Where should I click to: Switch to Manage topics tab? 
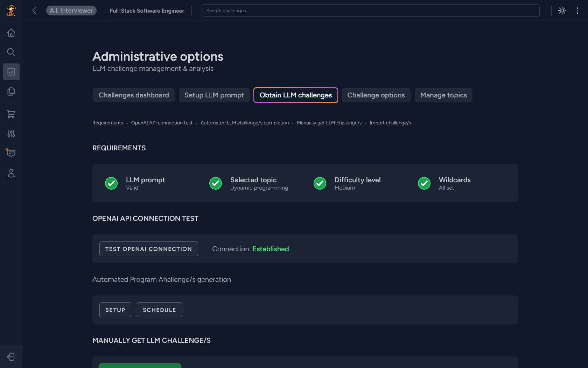[443, 95]
